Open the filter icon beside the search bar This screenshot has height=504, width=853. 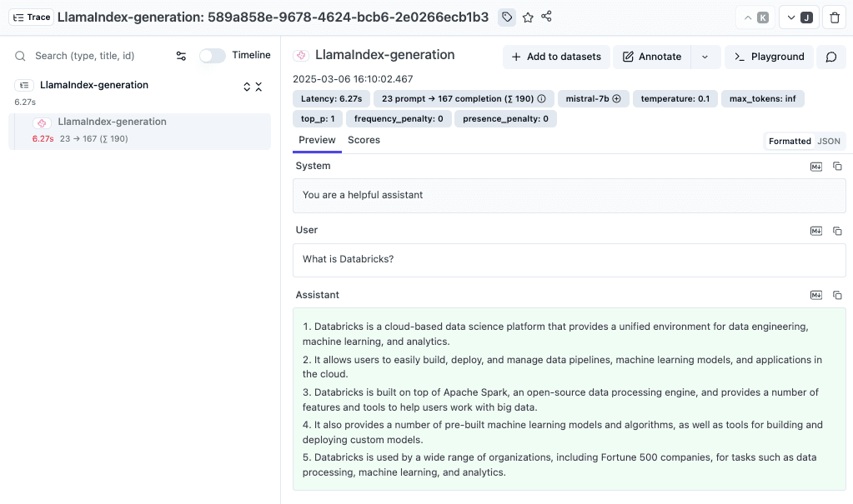click(181, 56)
